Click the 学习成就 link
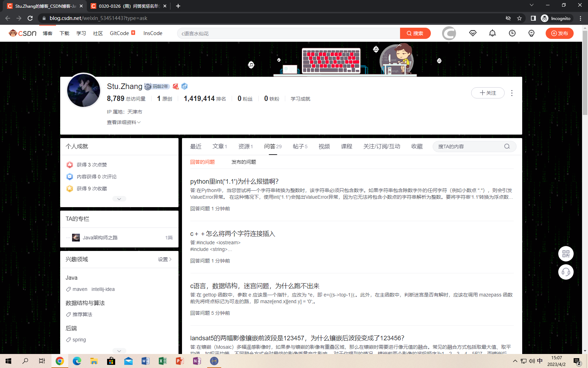The width and height of the screenshot is (588, 368). click(x=300, y=99)
